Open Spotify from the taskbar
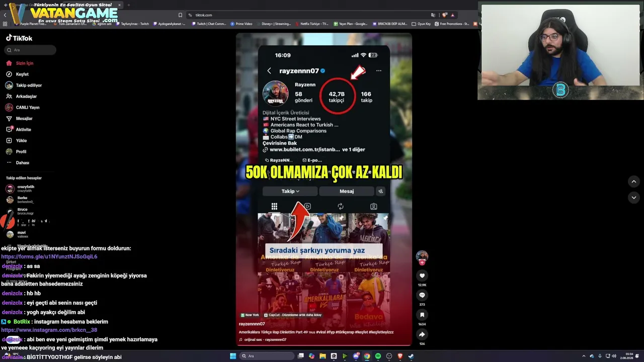 coord(378,356)
